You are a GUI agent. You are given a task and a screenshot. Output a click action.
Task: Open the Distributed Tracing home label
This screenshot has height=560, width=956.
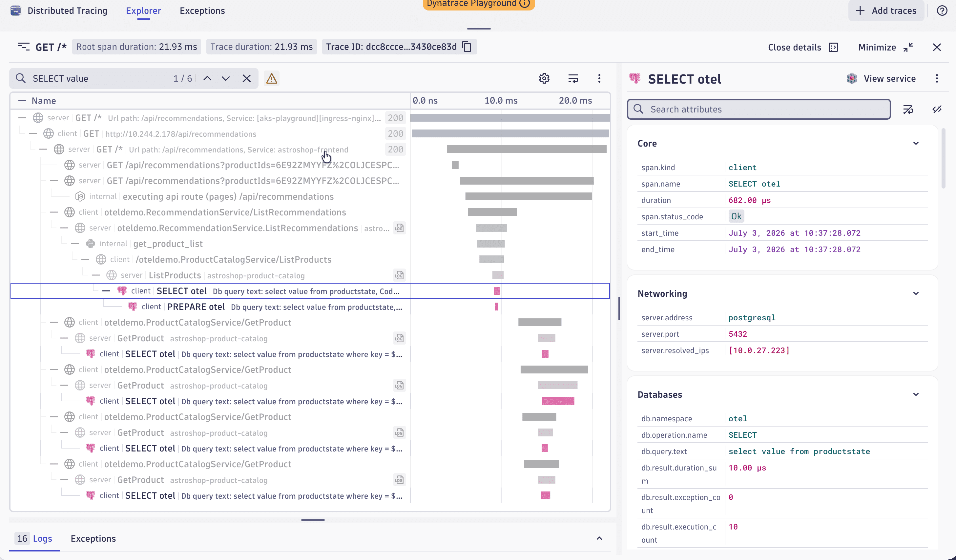click(x=68, y=10)
